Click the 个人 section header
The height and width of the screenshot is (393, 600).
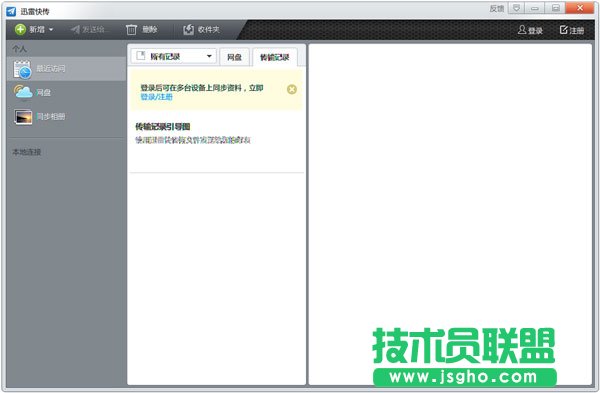[19, 49]
